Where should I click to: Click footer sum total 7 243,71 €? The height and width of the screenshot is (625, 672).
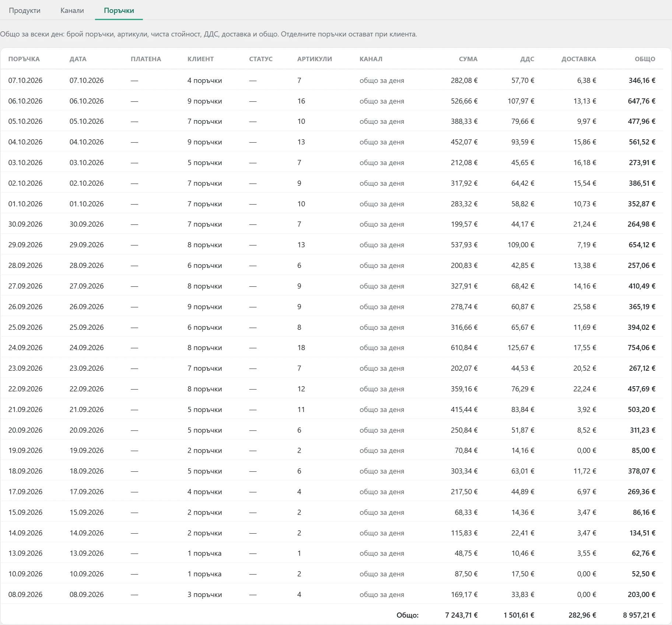click(461, 615)
